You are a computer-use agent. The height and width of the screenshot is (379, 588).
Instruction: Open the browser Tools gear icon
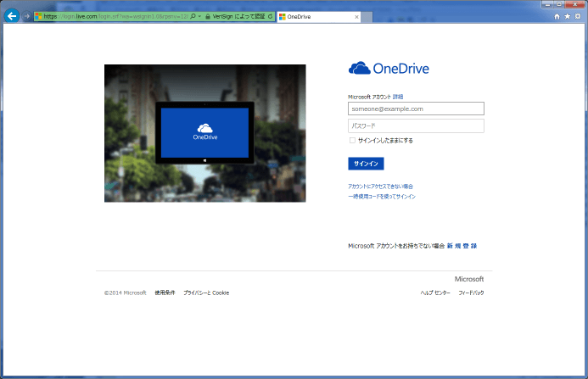[x=578, y=16]
